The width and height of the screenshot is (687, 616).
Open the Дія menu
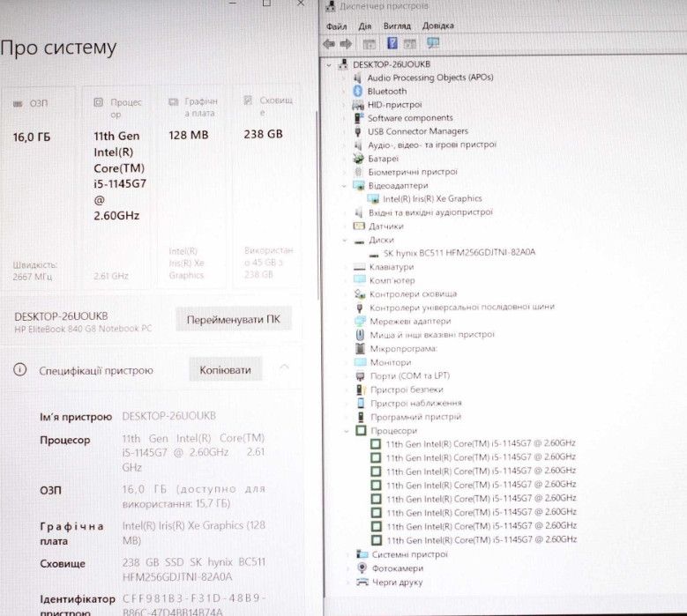[365, 26]
